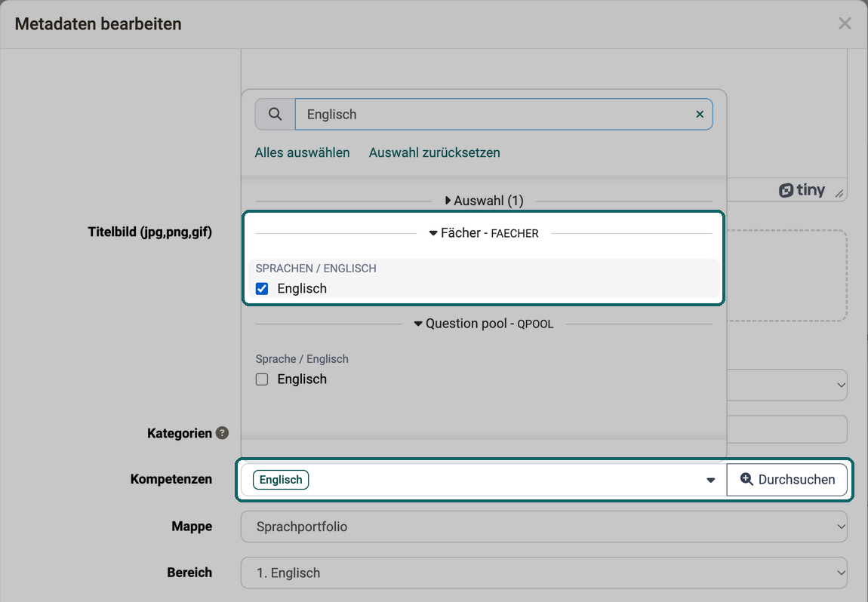Collapse the Question pool - QPOOL section
This screenshot has width=868, height=602.
484,324
